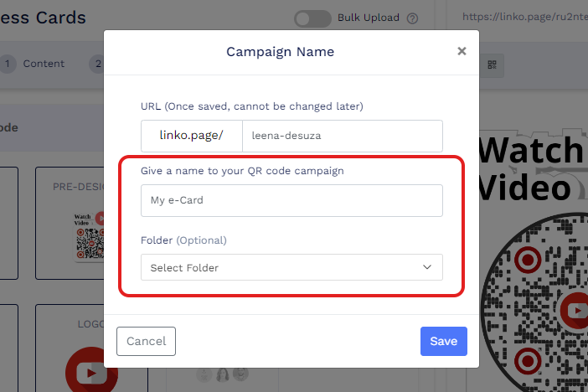The image size is (588, 392).
Task: Click the linko.page/ URL prefix label
Action: pos(191,137)
